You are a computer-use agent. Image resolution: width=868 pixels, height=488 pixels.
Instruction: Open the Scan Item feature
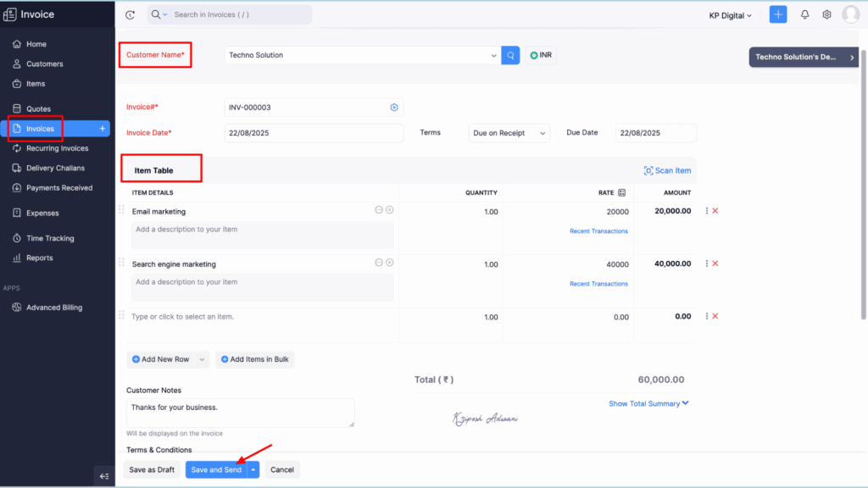click(667, 170)
